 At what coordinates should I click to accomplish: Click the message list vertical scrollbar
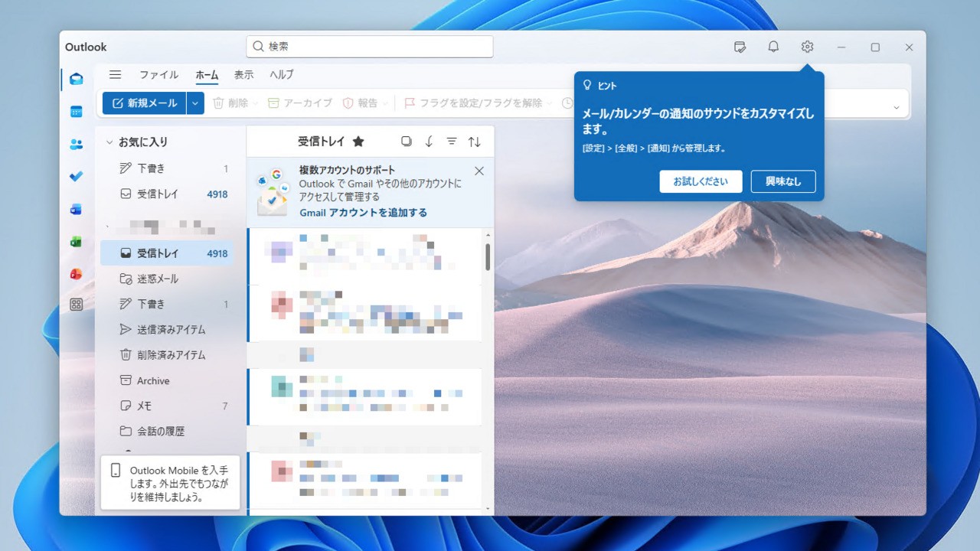(x=488, y=257)
